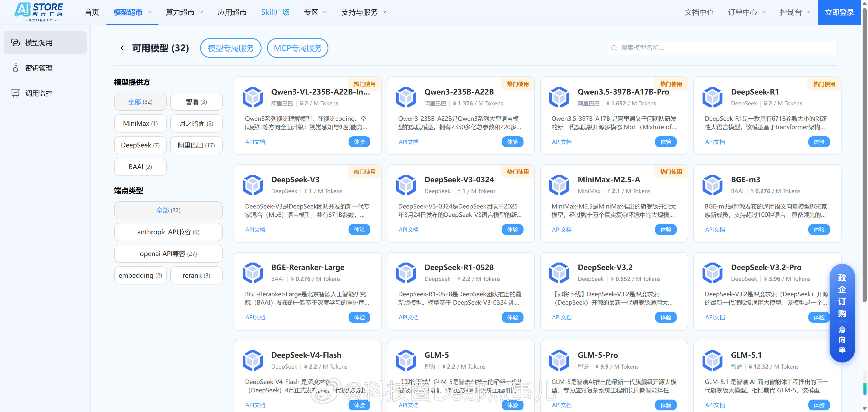
Task: Open API文档 for BGE-m3
Action: point(715,230)
